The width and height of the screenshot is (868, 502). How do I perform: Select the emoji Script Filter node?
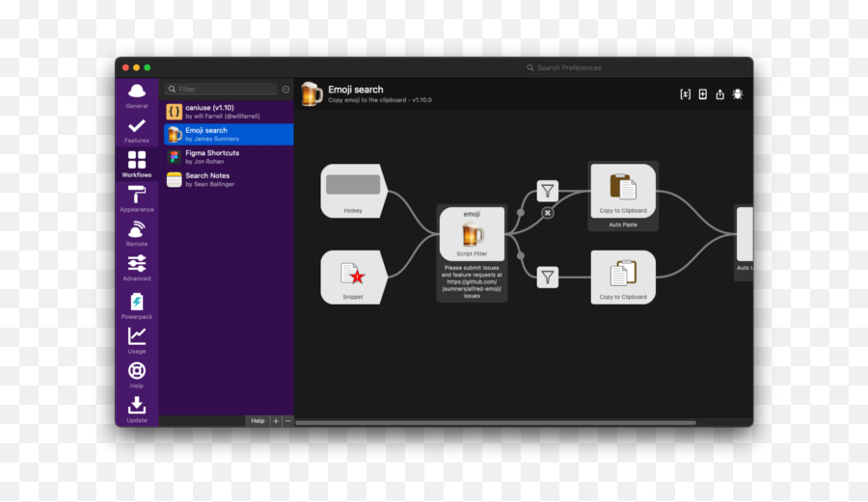472,234
